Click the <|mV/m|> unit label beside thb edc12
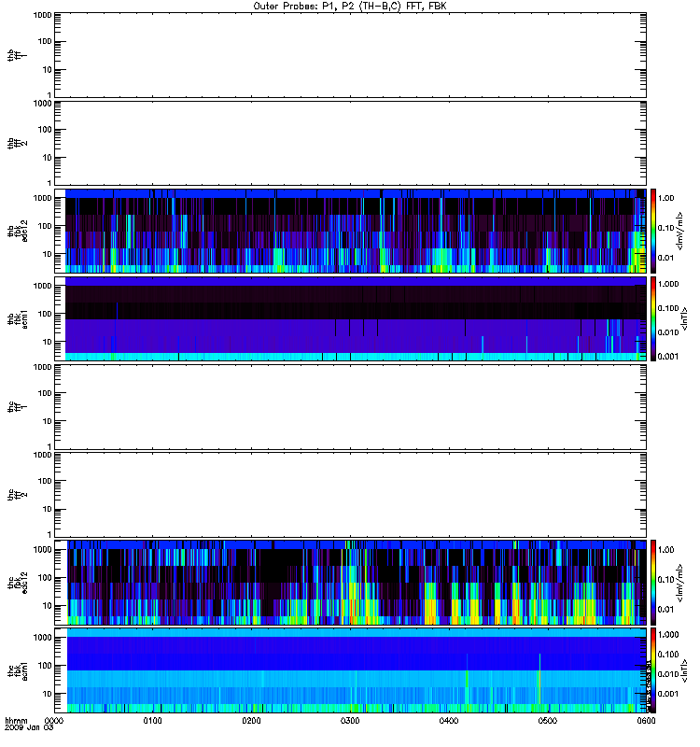This screenshot has width=700, height=747. pos(680,231)
